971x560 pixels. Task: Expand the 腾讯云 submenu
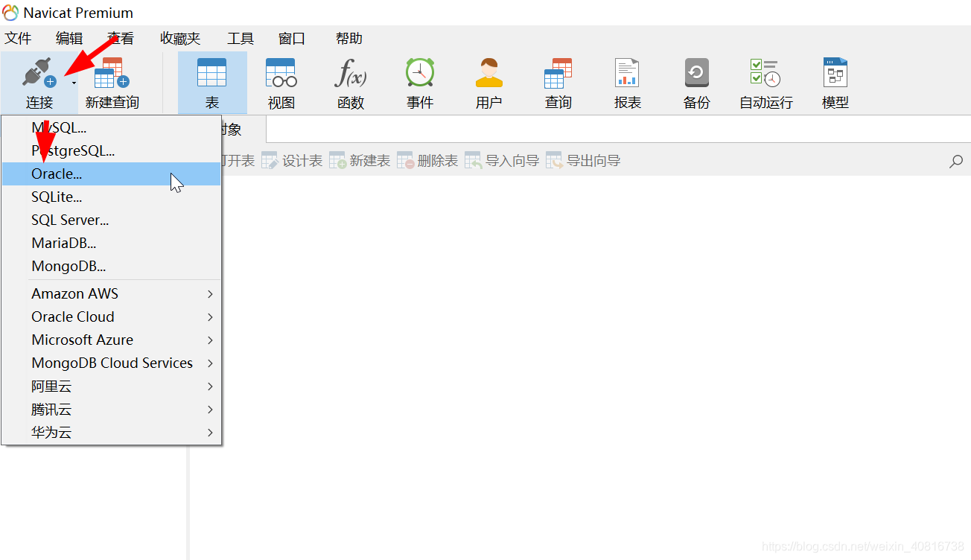pos(111,409)
